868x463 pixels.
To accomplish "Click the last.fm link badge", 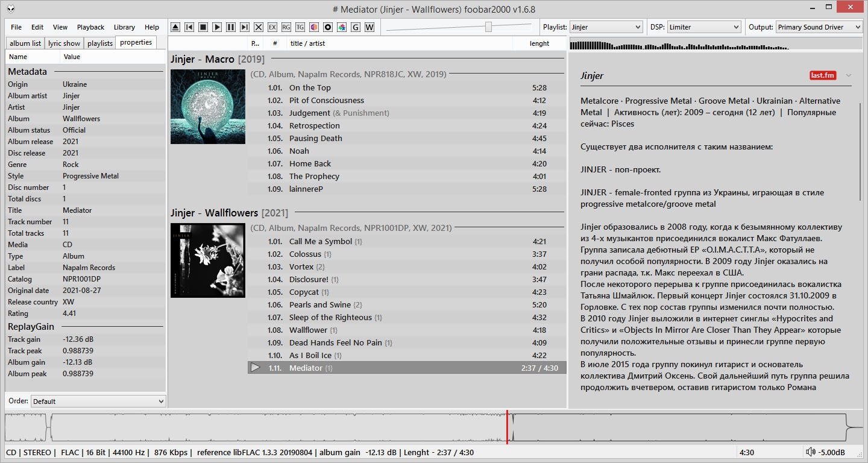I will (823, 75).
